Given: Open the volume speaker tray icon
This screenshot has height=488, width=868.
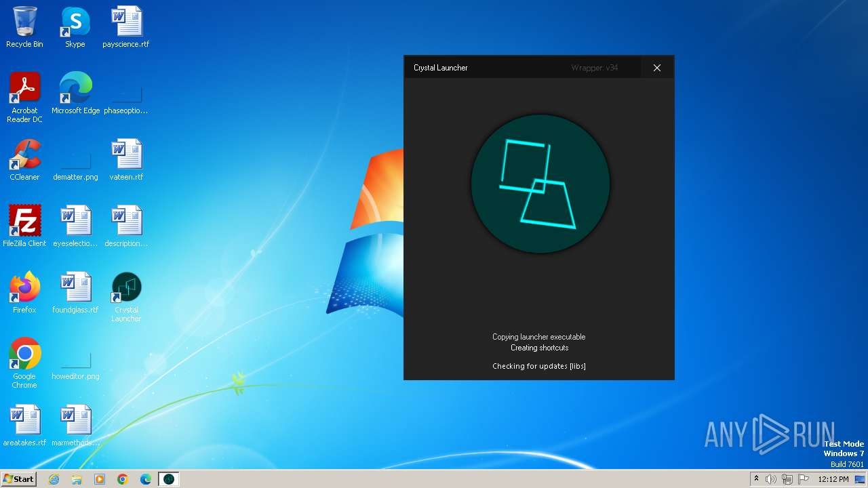Looking at the screenshot, I should point(771,479).
